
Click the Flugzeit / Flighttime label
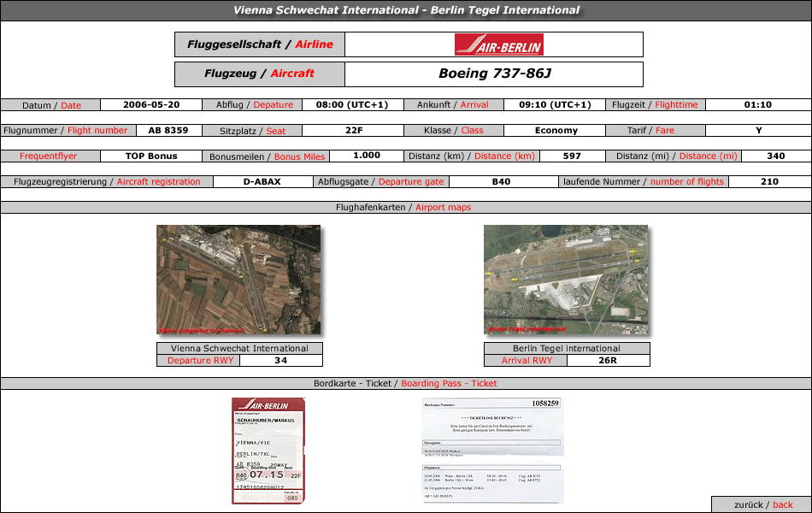point(656,104)
